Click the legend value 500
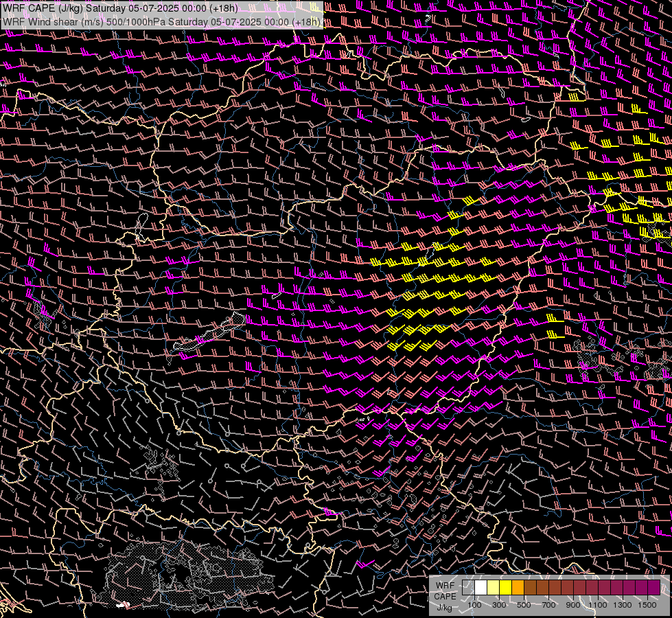The width and height of the screenshot is (672, 618). 524,605
